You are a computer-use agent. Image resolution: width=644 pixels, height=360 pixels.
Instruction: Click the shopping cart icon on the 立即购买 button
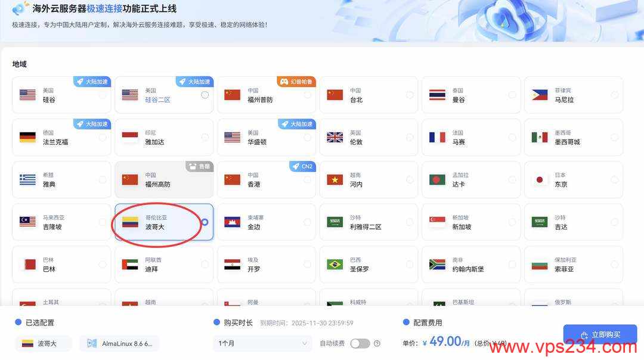point(586,334)
